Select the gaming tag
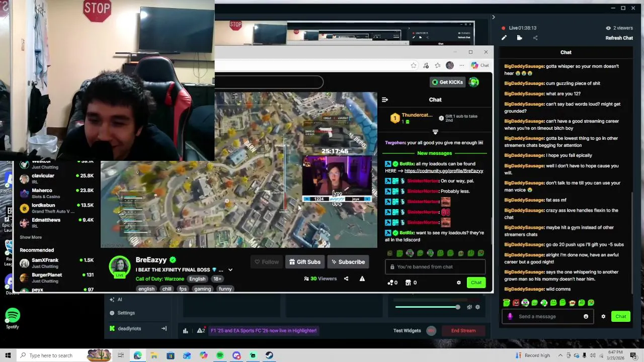This screenshot has height=362, width=644. click(x=203, y=289)
